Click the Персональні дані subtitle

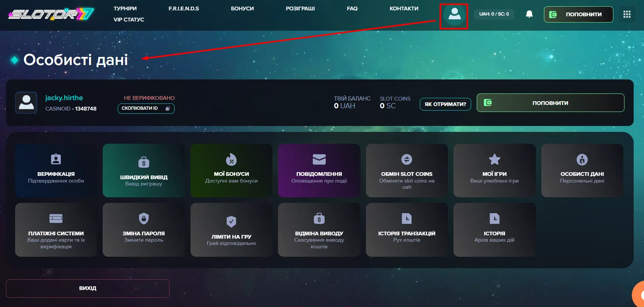(x=582, y=181)
